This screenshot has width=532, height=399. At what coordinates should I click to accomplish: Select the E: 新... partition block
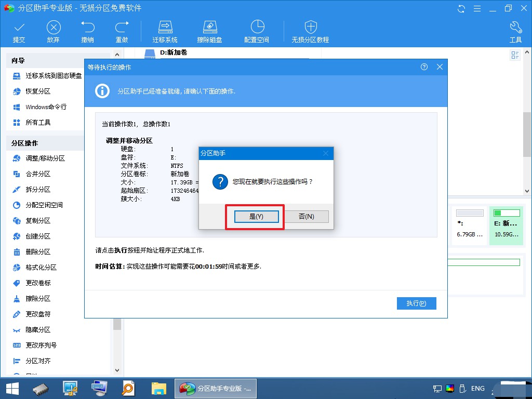pyautogui.click(x=507, y=225)
